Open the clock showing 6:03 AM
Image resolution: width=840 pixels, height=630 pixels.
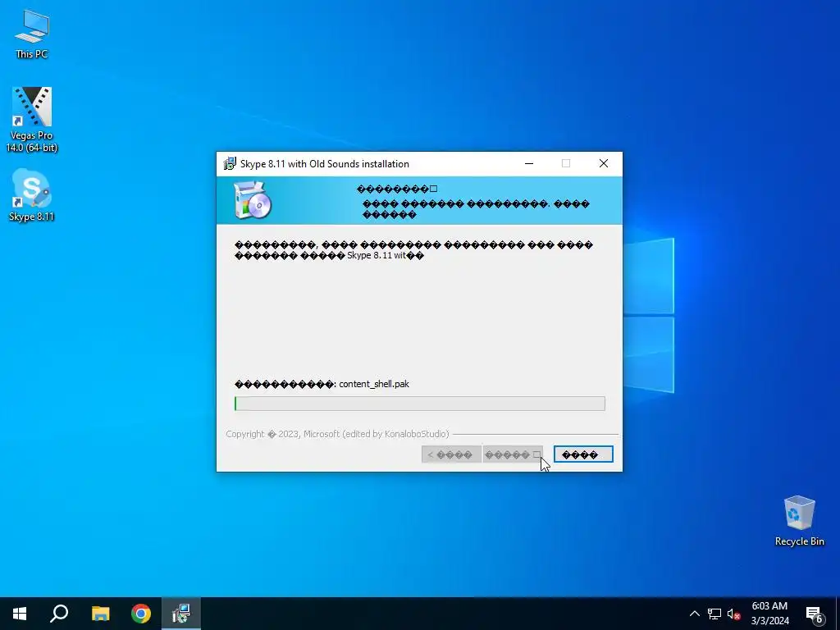click(769, 614)
